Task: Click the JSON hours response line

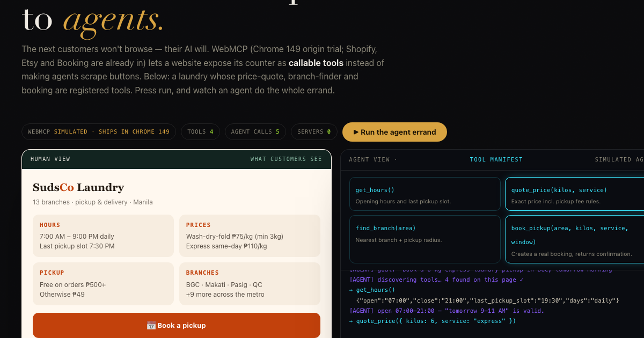Action: (488, 300)
